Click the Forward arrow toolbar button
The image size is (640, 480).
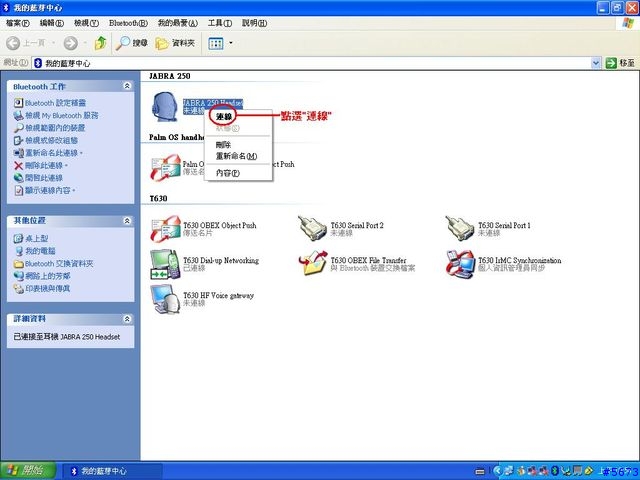click(71, 42)
